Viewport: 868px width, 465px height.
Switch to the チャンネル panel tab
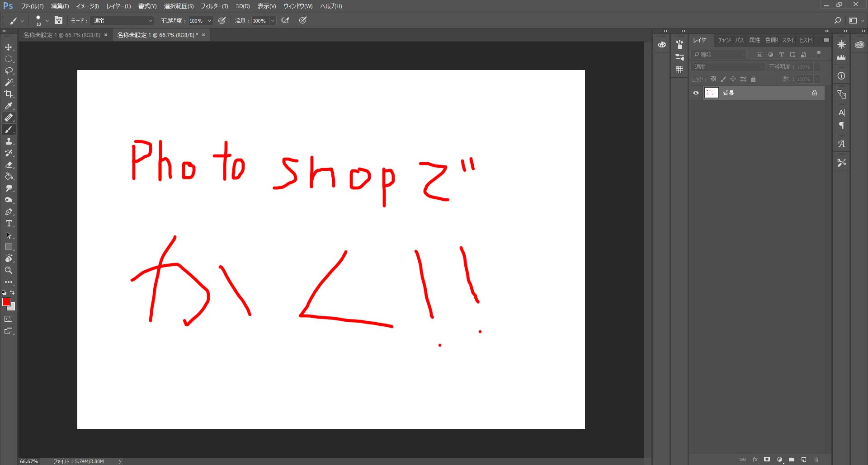pyautogui.click(x=724, y=40)
